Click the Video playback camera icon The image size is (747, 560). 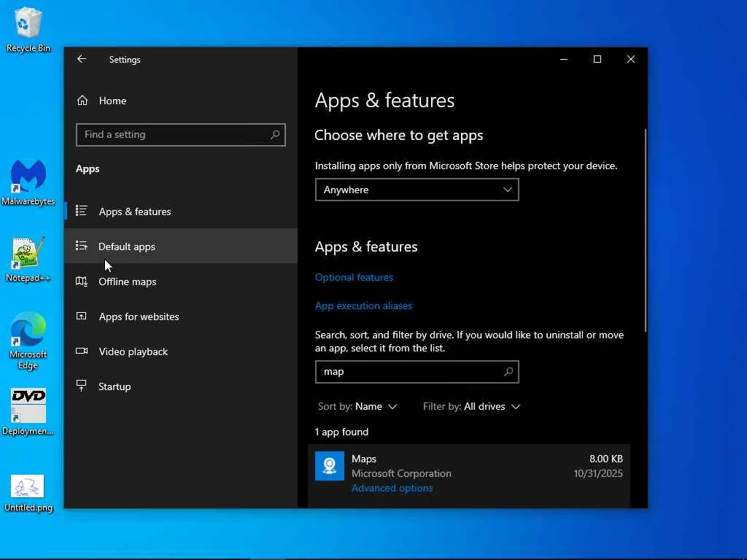82,351
